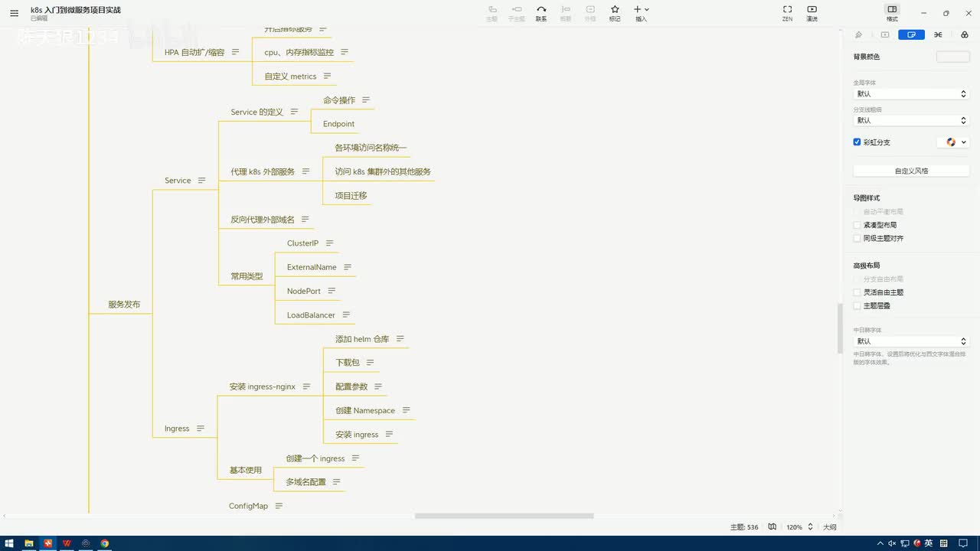Viewport: 980px width, 551px height.
Task: Open the note icon beside 多域名配置
Action: pyautogui.click(x=336, y=482)
